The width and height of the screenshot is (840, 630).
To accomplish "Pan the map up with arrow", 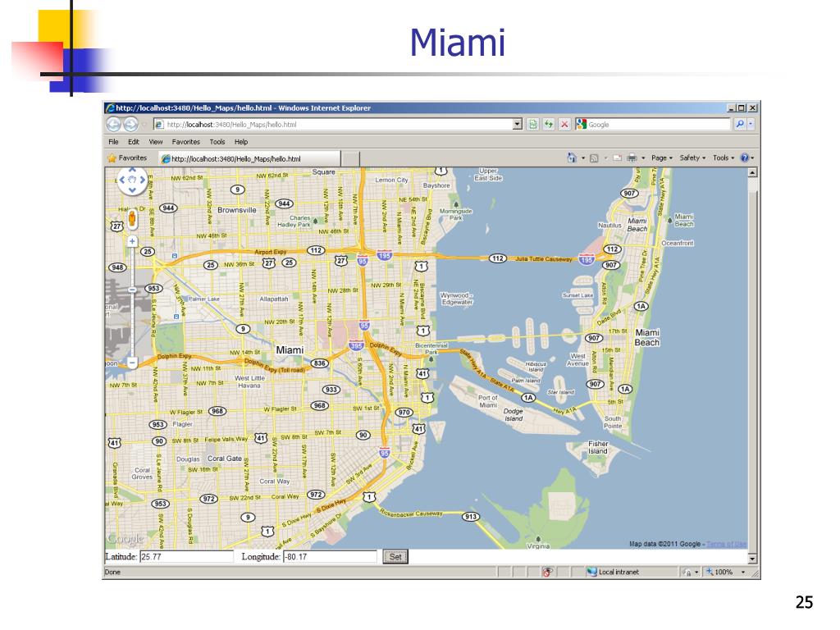I will pyautogui.click(x=132, y=171).
